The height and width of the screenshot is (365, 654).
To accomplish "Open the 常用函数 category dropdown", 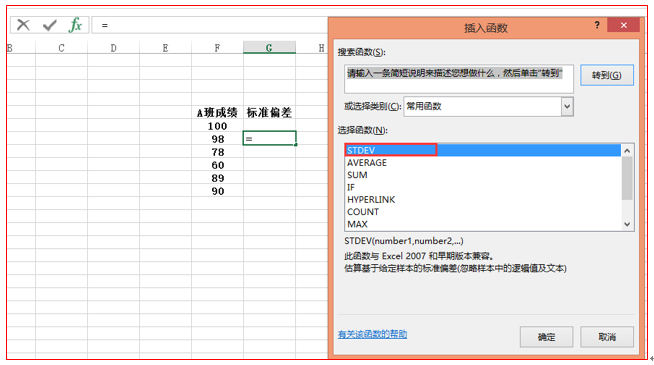I will tap(567, 106).
